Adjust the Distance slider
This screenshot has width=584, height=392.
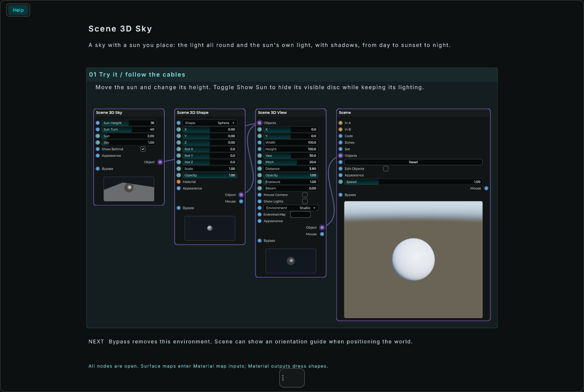291,169
